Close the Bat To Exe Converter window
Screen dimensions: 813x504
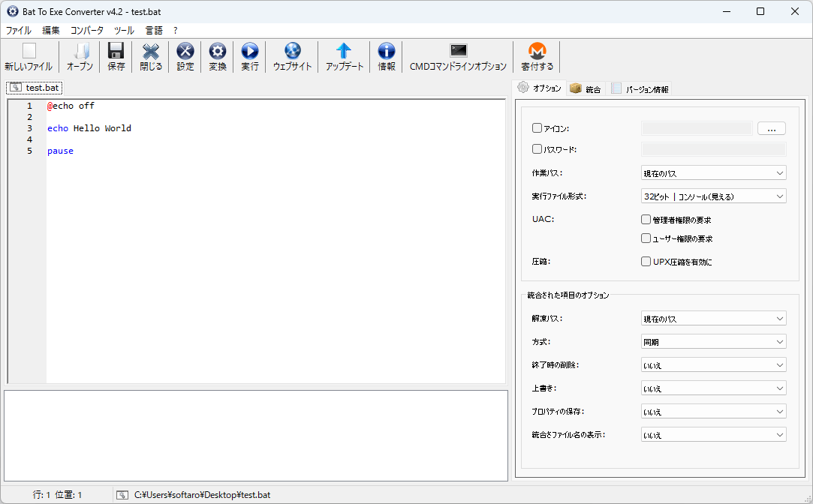[795, 11]
